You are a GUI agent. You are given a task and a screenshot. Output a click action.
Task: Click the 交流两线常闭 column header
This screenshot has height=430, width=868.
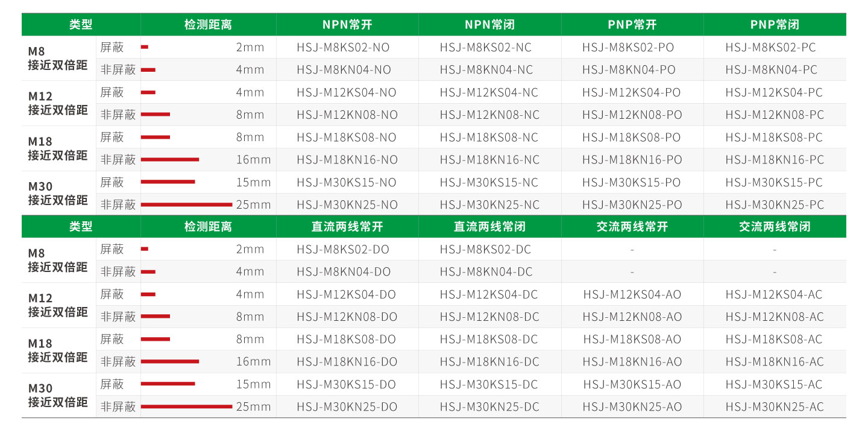click(775, 226)
